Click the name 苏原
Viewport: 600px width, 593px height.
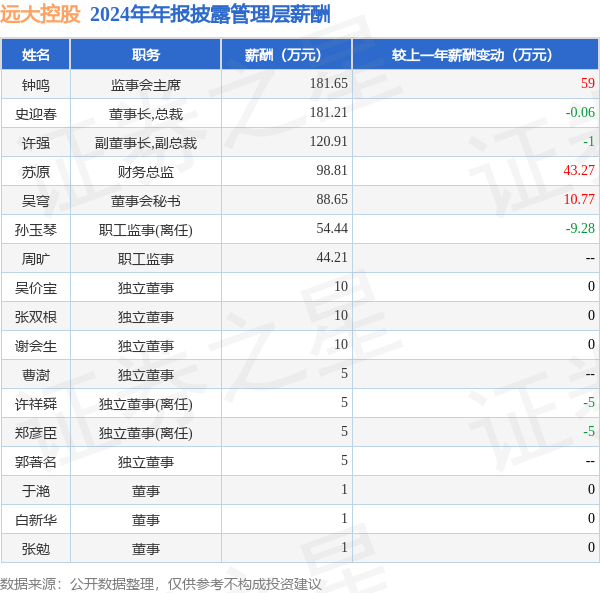pos(36,172)
